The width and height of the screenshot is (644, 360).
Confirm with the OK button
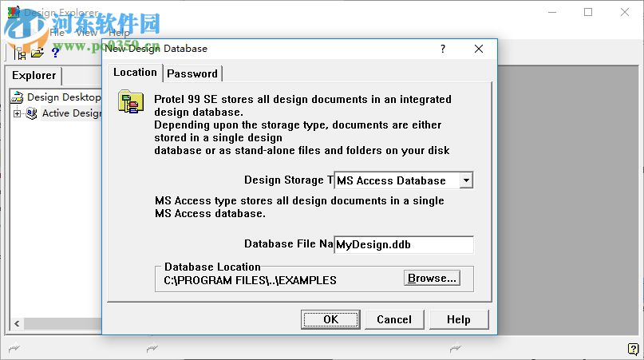click(330, 319)
